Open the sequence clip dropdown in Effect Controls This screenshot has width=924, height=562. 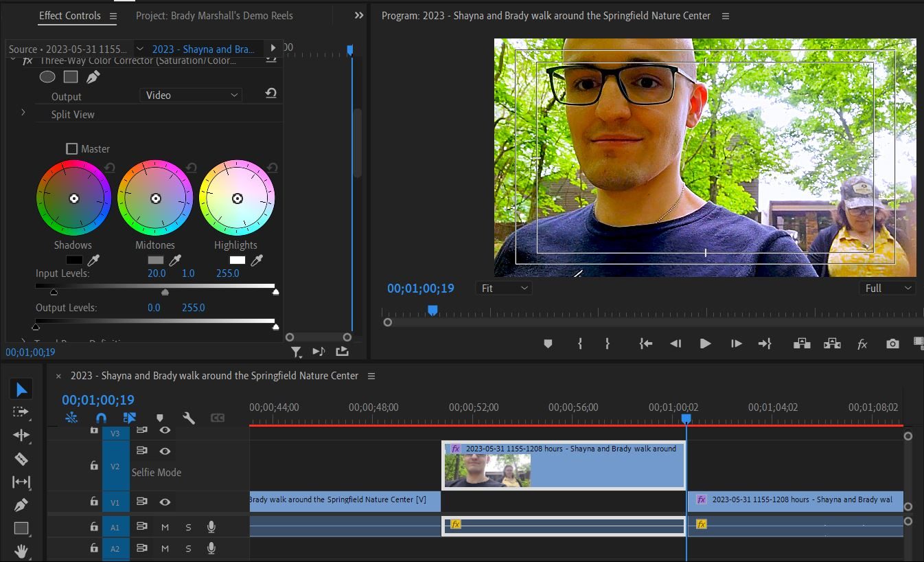(140, 48)
